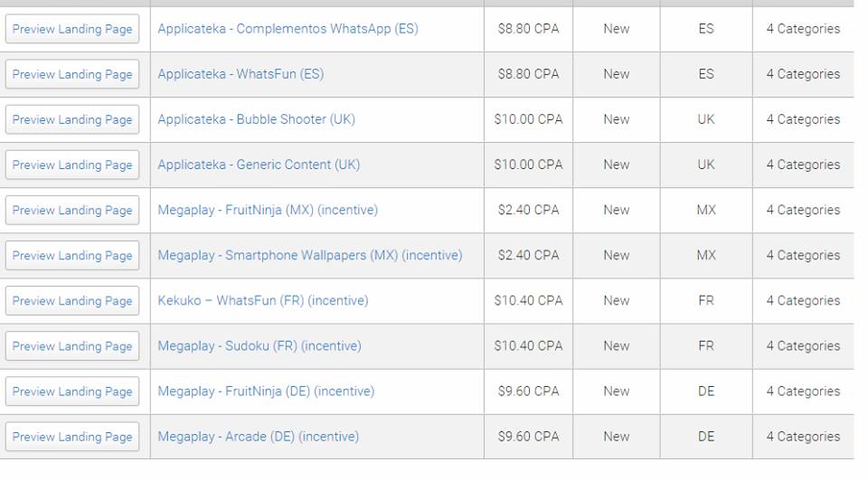The height and width of the screenshot is (481, 868).
Task: Open Megaplay - Arcade (DE) incentive offer
Action: pos(258,437)
